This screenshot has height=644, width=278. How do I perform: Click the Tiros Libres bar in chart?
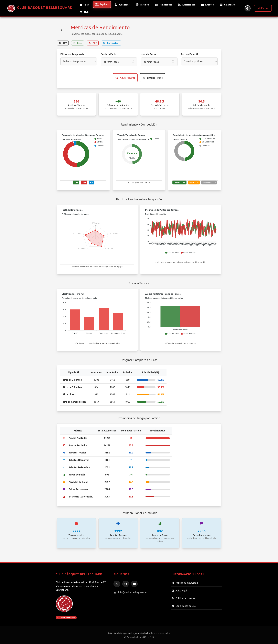pyautogui.click(x=104, y=319)
